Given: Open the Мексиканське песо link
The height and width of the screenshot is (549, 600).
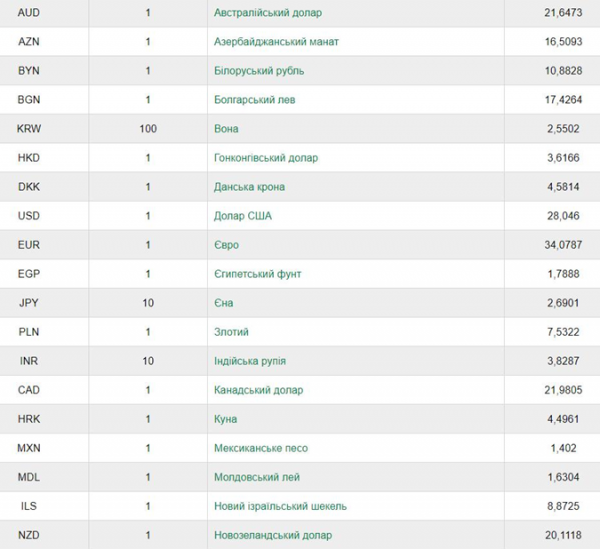Looking at the screenshot, I should point(261,448).
